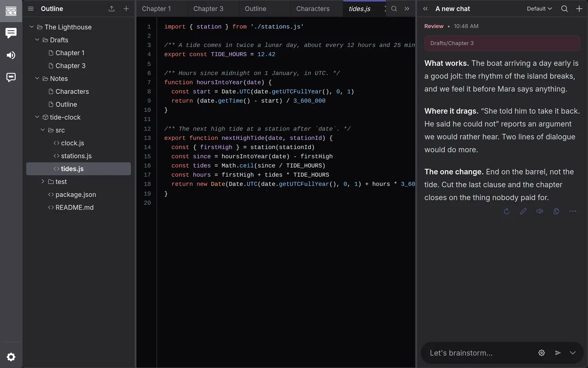
Task: Copy the review response
Action: coord(556,211)
